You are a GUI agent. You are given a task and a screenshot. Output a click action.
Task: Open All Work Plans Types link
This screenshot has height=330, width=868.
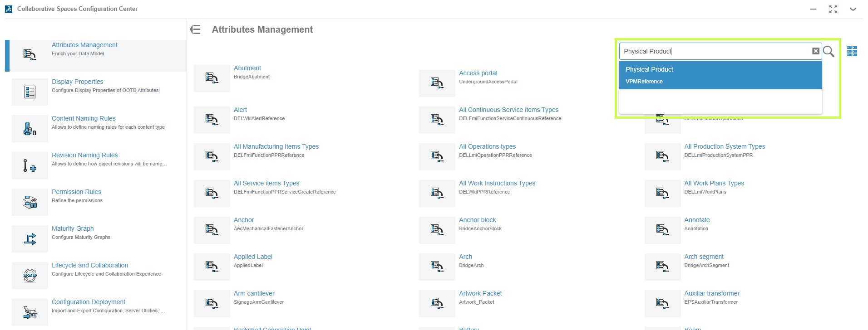click(714, 183)
